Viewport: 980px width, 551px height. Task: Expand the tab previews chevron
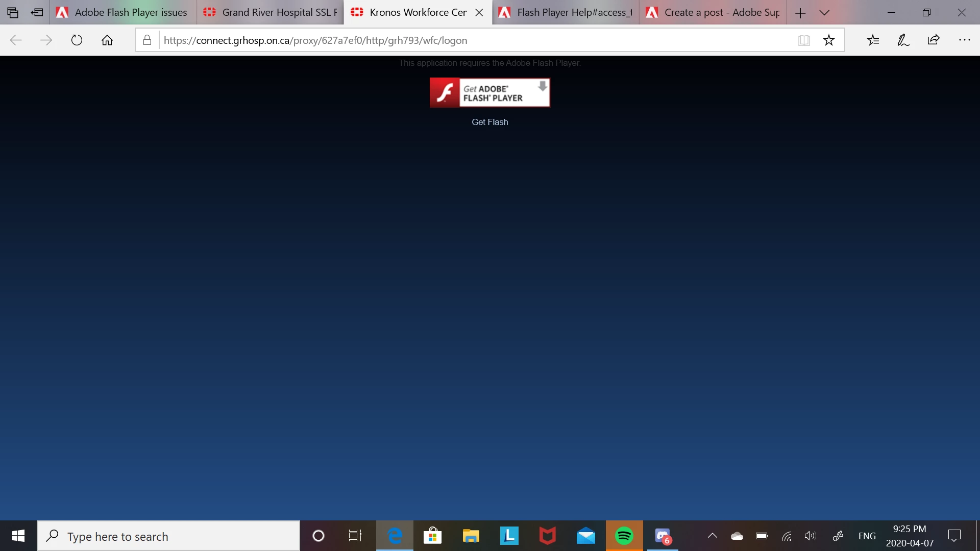[824, 13]
